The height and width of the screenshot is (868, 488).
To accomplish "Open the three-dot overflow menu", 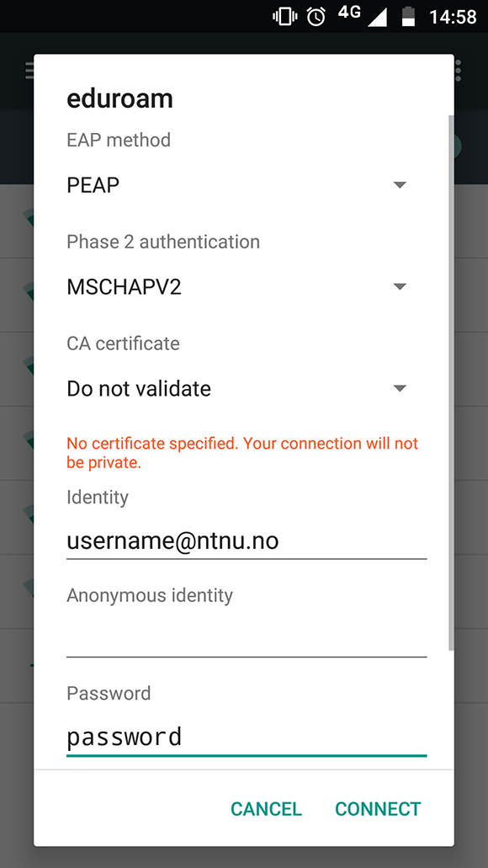I will (x=458, y=71).
